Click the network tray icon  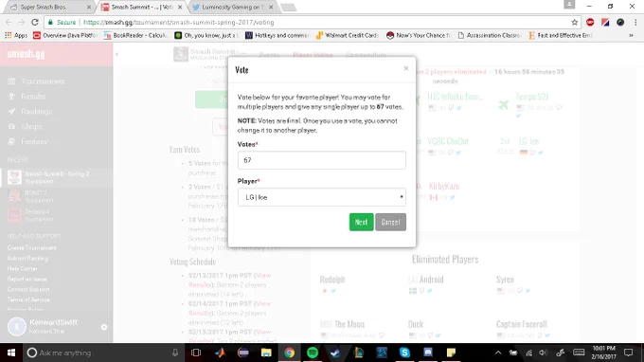[528, 353]
